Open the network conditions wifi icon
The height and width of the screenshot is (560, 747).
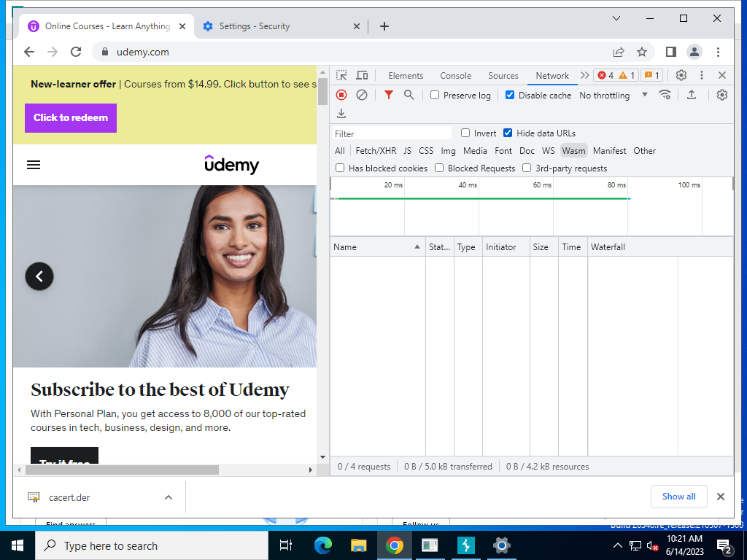[x=665, y=95]
